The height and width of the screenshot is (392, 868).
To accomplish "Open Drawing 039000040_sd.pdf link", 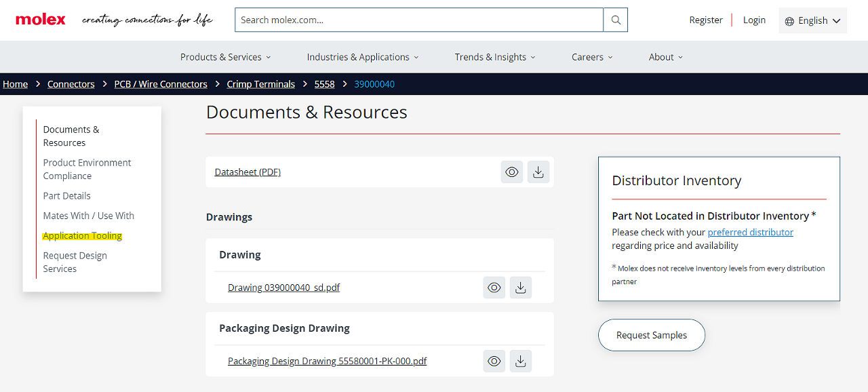I will click(x=283, y=288).
